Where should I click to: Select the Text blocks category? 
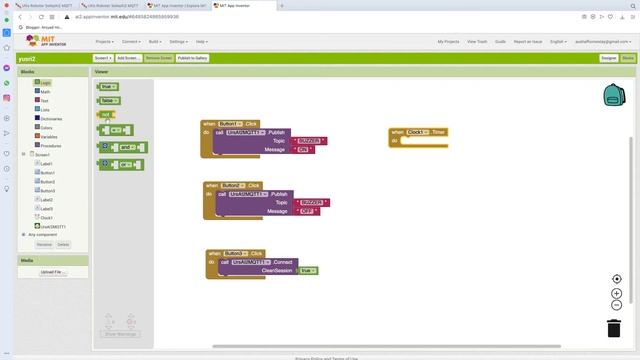pyautogui.click(x=44, y=101)
